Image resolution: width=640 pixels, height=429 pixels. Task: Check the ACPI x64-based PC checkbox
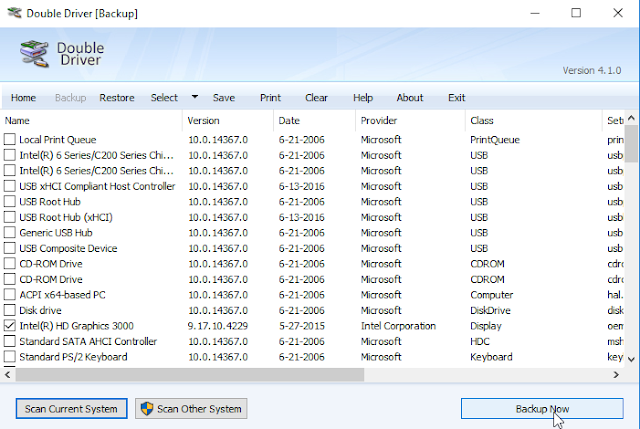pyautogui.click(x=9, y=295)
